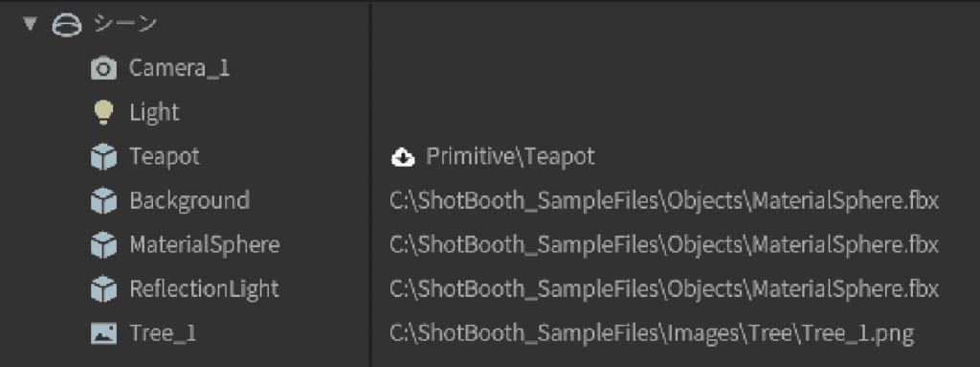Image resolution: width=980 pixels, height=367 pixels.
Task: Click the Background object cube icon
Action: [x=103, y=201]
